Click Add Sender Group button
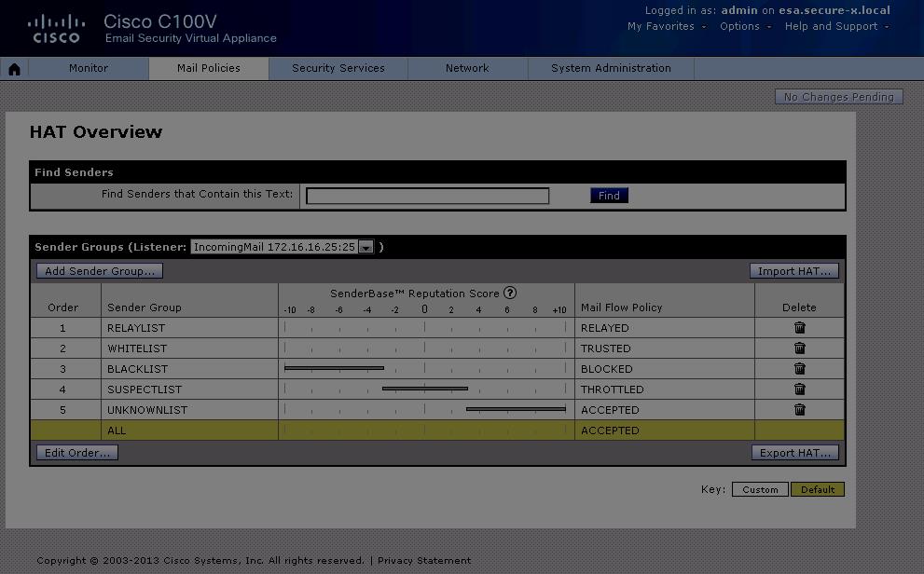This screenshot has width=924, height=574. (x=100, y=271)
